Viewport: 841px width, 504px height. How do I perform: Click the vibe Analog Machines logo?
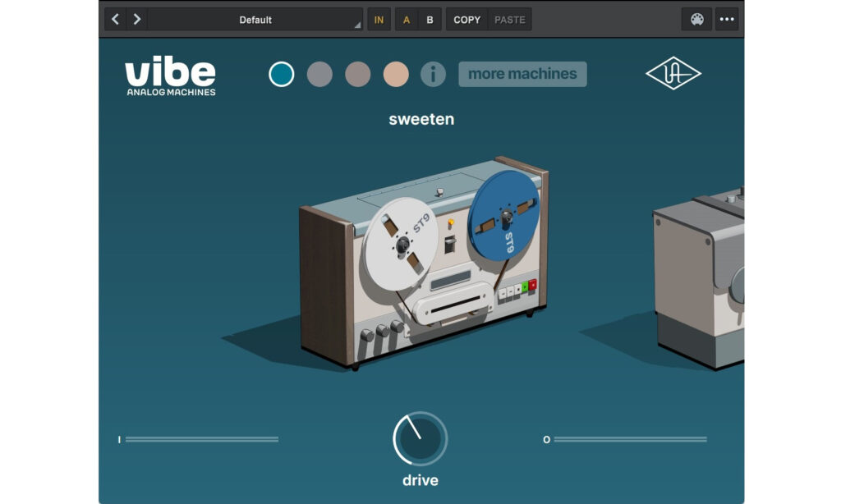coord(171,77)
